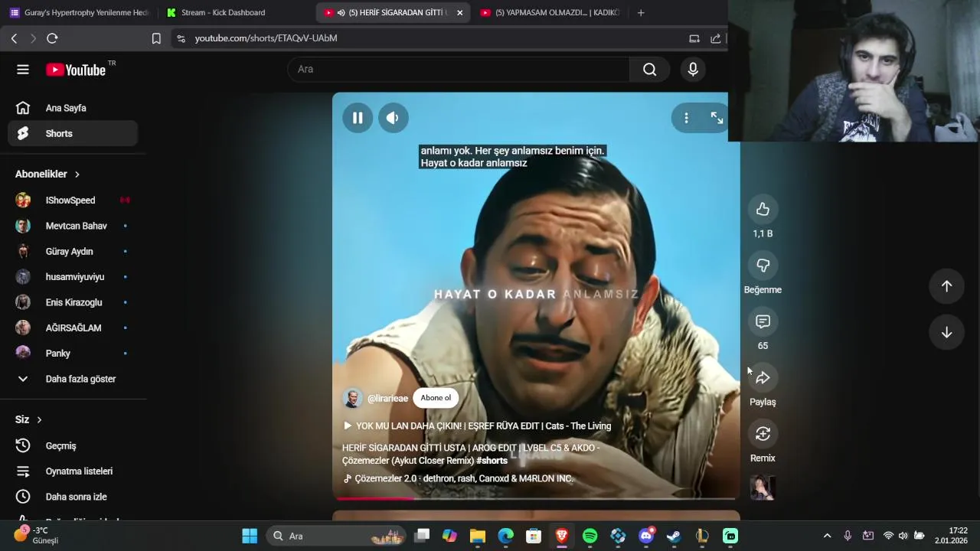
Task: Open Oynatma listeleri playlists
Action: coord(73,471)
